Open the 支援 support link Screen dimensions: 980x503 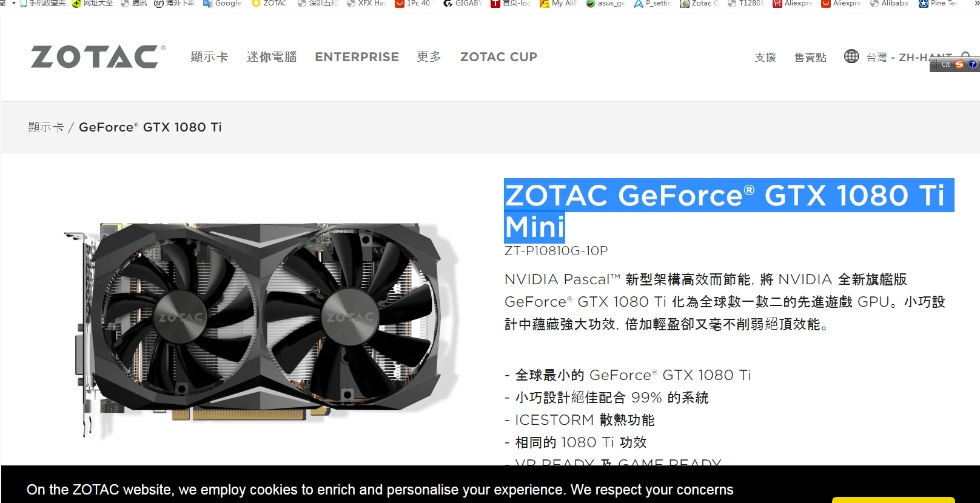765,58
